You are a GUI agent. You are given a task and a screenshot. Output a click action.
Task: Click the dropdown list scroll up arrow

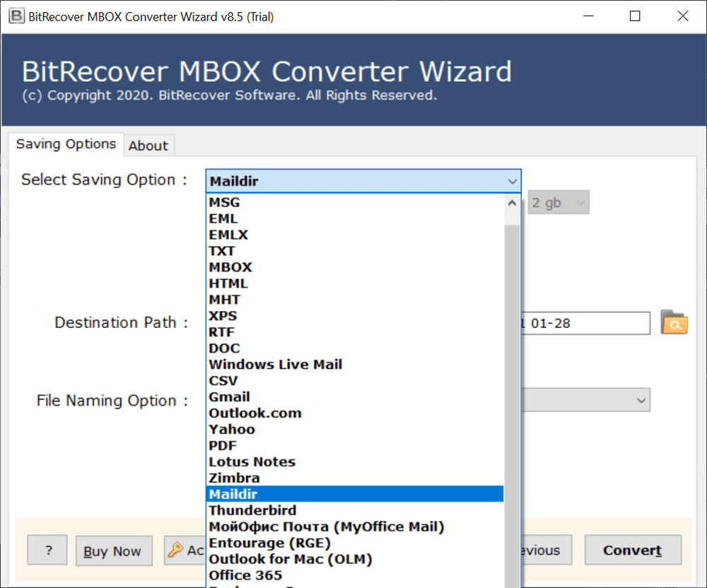coord(512,204)
